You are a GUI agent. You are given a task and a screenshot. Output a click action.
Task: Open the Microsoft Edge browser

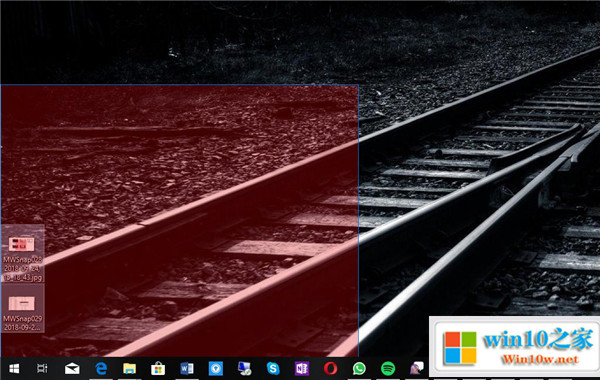101,369
